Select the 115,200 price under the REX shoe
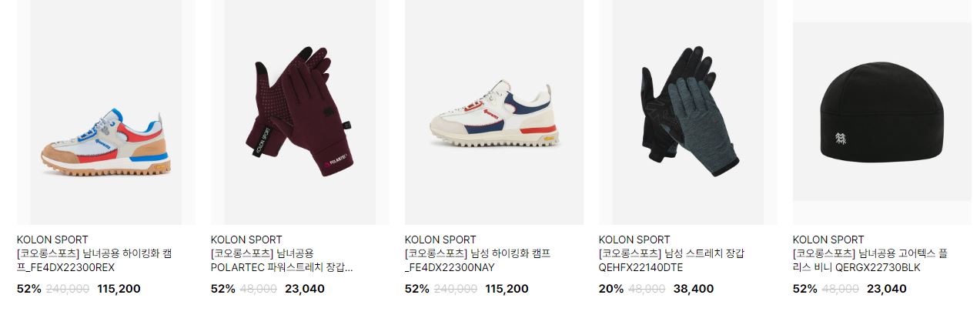Viewport: 980px width, 325px height. click(x=119, y=289)
